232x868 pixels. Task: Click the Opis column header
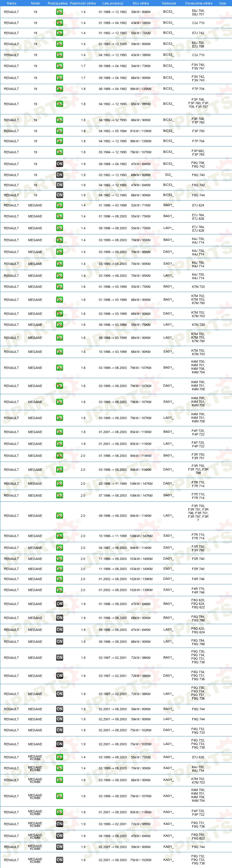[223, 3]
